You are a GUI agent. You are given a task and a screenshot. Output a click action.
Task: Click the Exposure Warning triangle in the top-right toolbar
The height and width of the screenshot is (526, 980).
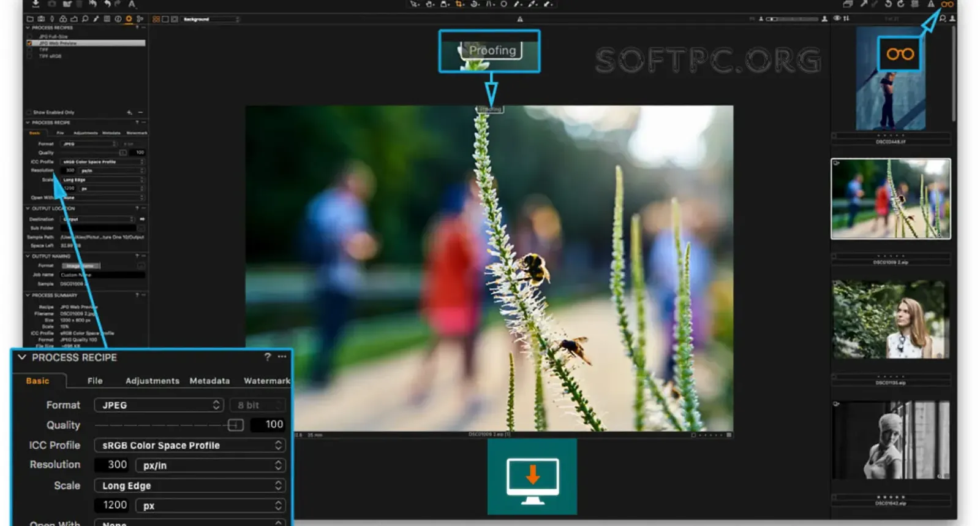click(x=931, y=4)
